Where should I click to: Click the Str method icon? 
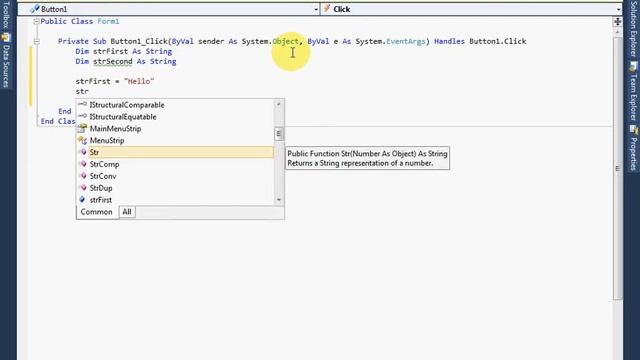[82, 152]
